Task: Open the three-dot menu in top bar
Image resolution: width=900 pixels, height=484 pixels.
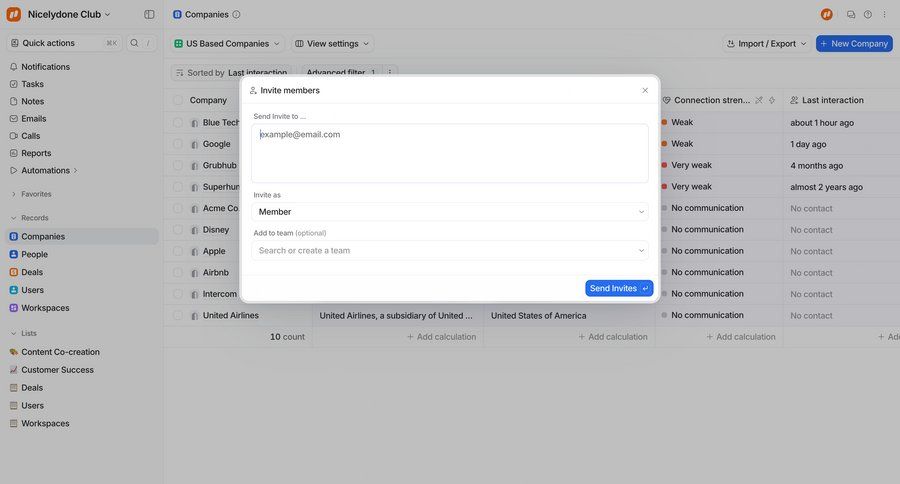Action: pyautogui.click(x=884, y=15)
